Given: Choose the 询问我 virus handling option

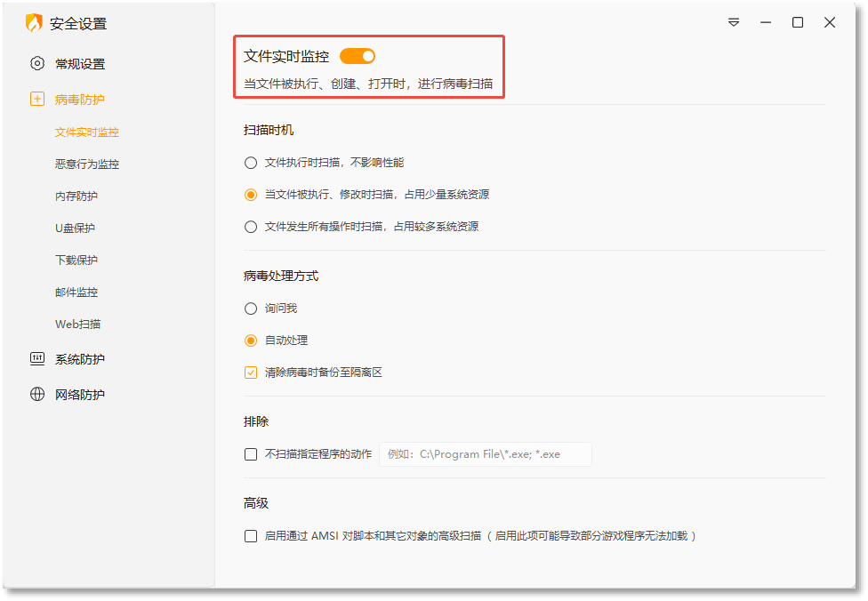Looking at the screenshot, I should 251,309.
